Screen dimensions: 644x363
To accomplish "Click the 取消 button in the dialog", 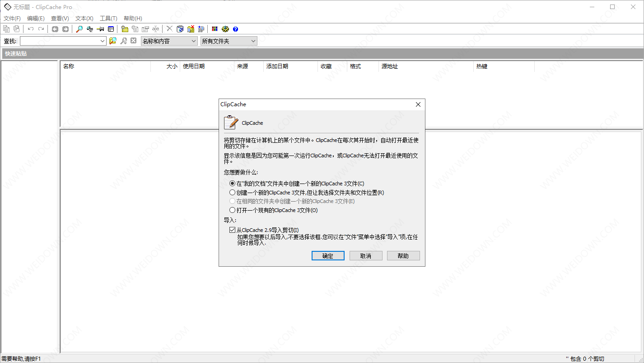I will [366, 256].
